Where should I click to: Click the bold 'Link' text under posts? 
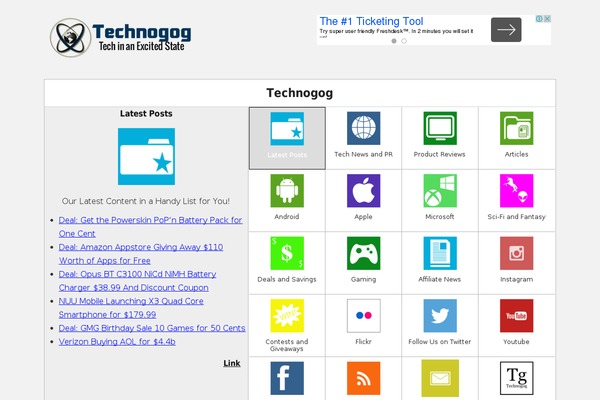232,363
